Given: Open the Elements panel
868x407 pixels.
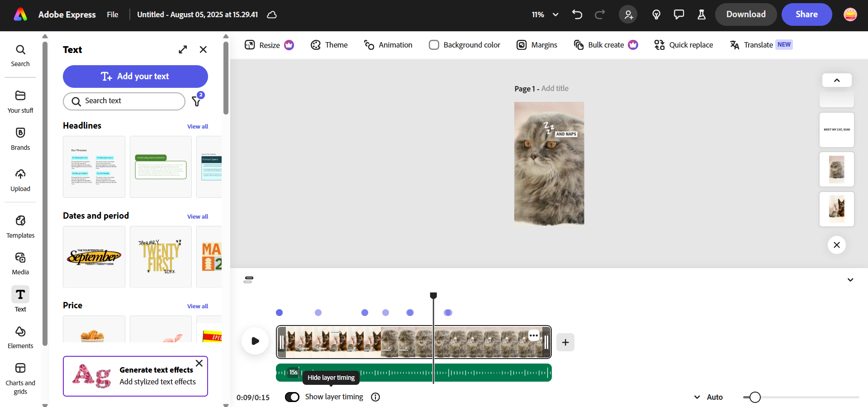Looking at the screenshot, I should click(20, 338).
